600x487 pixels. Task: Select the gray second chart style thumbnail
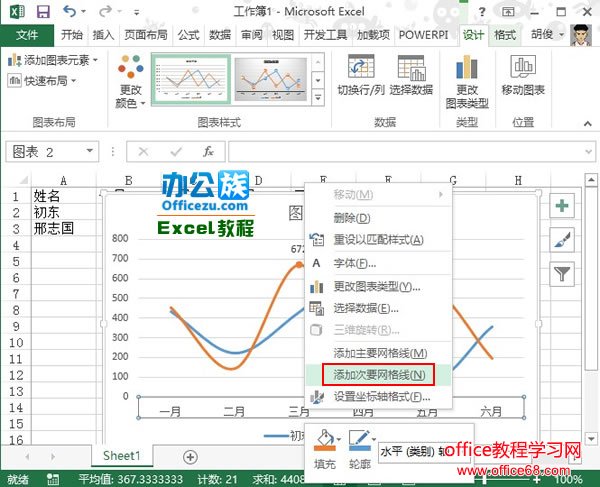click(271, 80)
